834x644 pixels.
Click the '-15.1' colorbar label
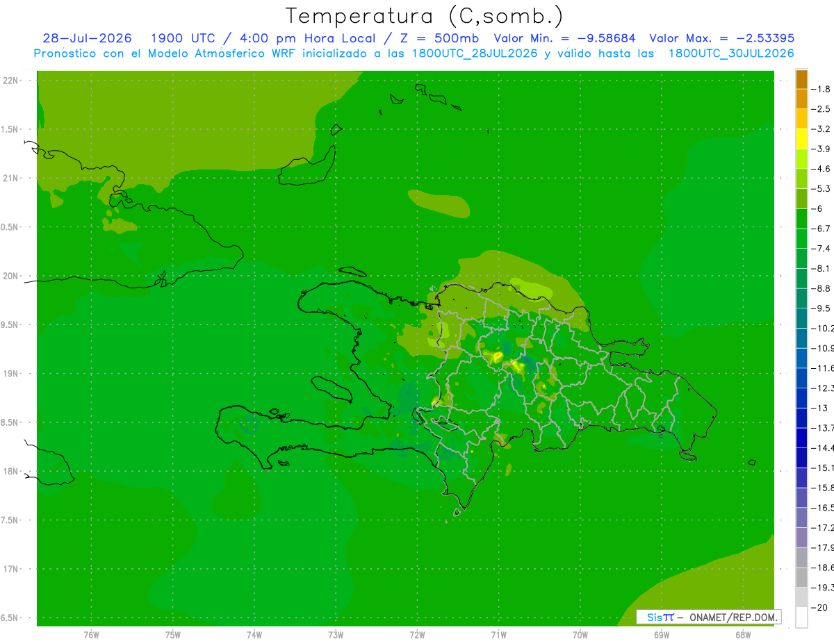pyautogui.click(x=823, y=468)
